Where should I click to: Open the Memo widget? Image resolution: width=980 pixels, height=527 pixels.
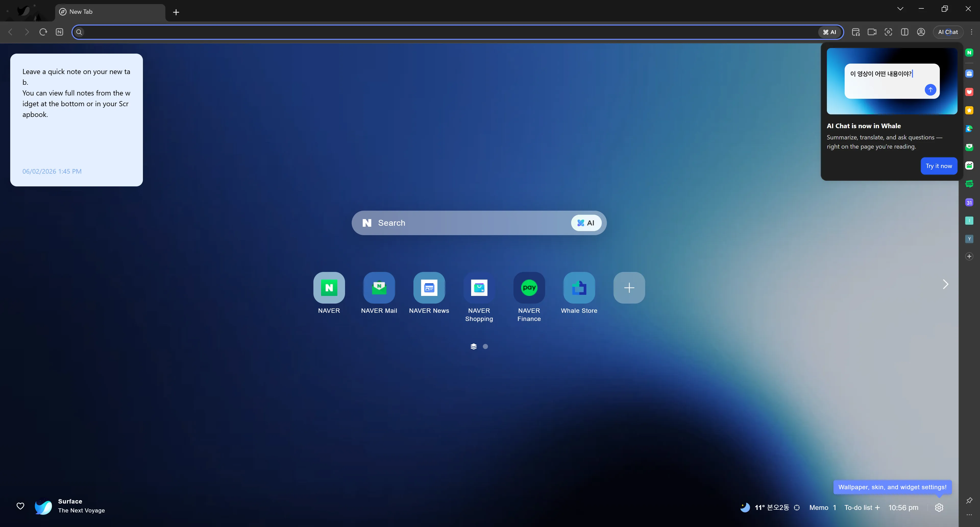tap(823, 508)
